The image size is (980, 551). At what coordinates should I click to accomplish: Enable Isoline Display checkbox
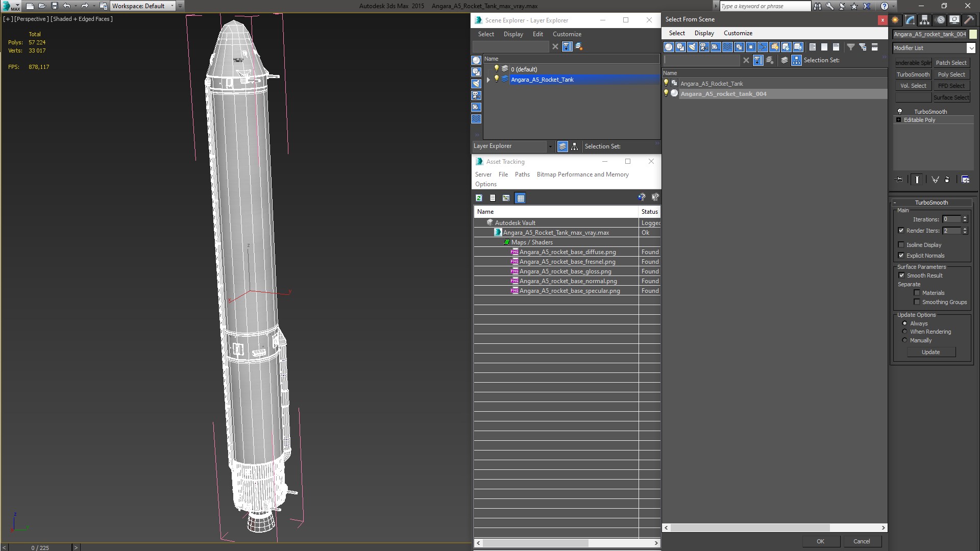click(x=901, y=245)
